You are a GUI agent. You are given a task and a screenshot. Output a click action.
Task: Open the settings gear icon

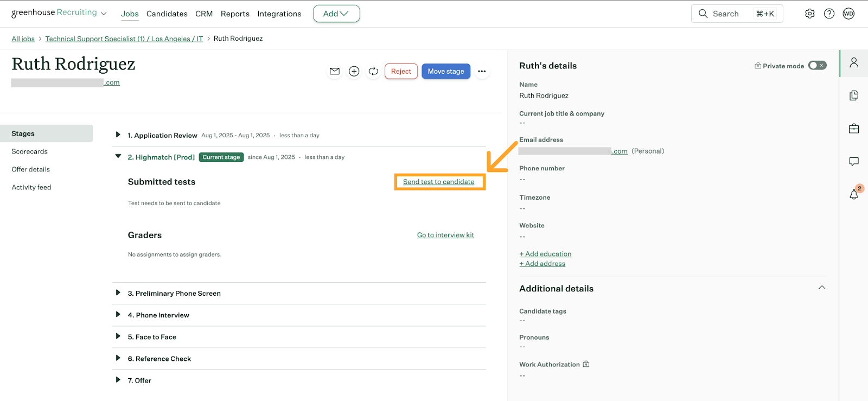point(810,14)
